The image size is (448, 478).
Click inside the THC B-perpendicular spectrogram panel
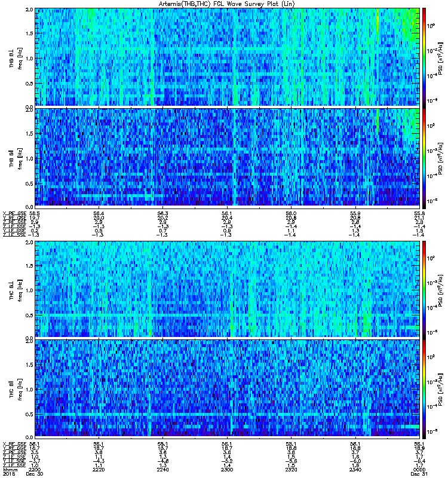227,289
